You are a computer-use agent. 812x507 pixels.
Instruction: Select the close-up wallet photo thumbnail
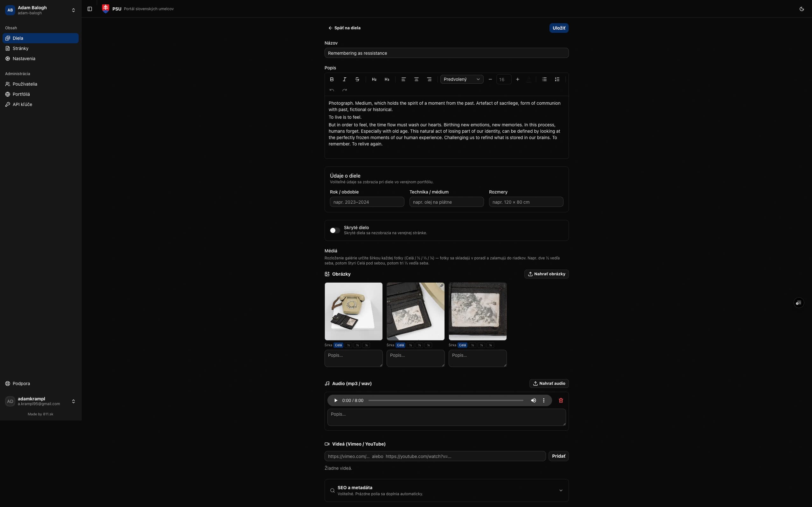point(478,312)
